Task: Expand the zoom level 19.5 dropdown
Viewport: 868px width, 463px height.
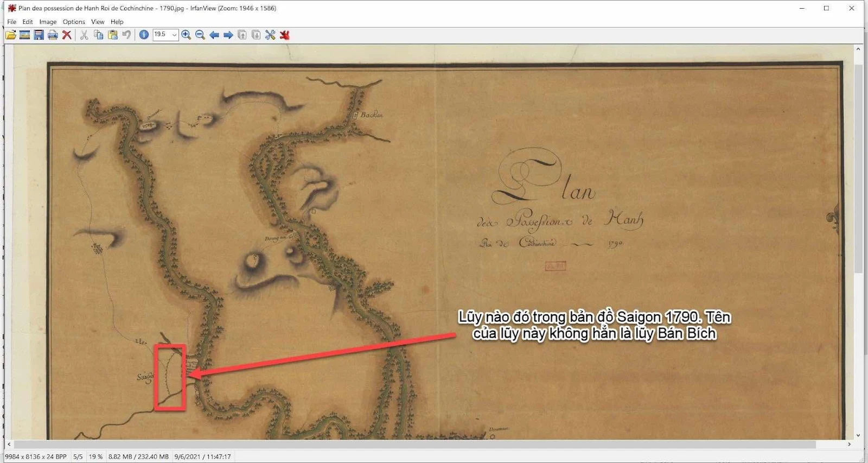Action: point(174,35)
